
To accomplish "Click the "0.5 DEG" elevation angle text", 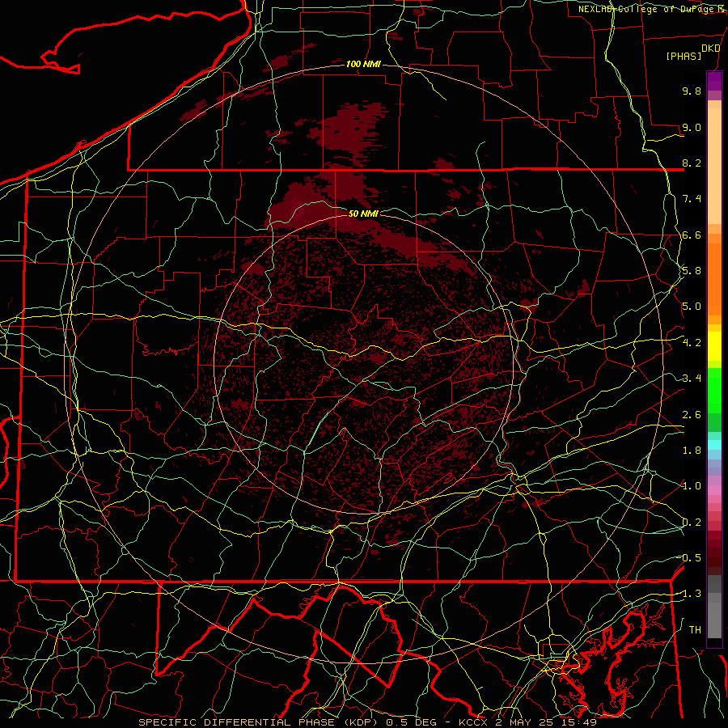I will coord(413,722).
